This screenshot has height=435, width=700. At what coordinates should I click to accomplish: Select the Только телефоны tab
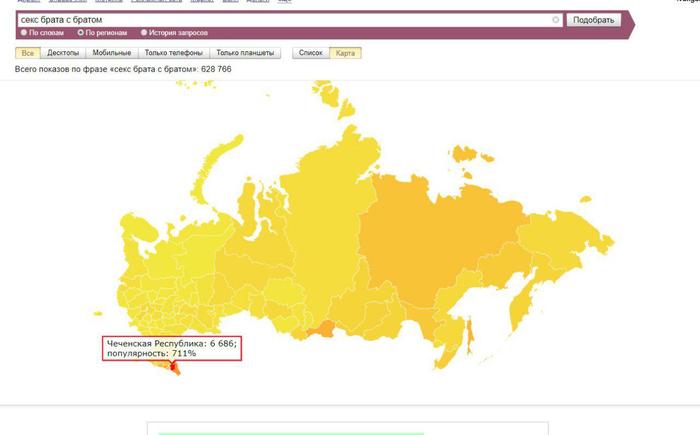pyautogui.click(x=173, y=53)
